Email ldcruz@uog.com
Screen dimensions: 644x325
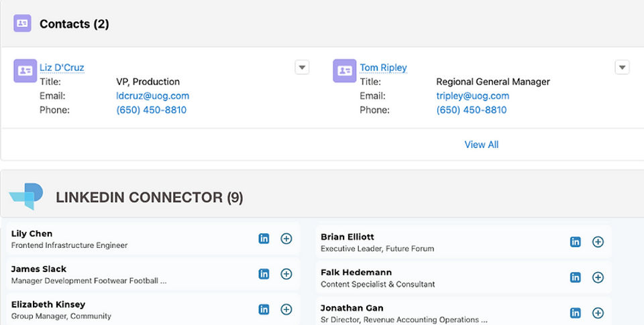click(152, 96)
